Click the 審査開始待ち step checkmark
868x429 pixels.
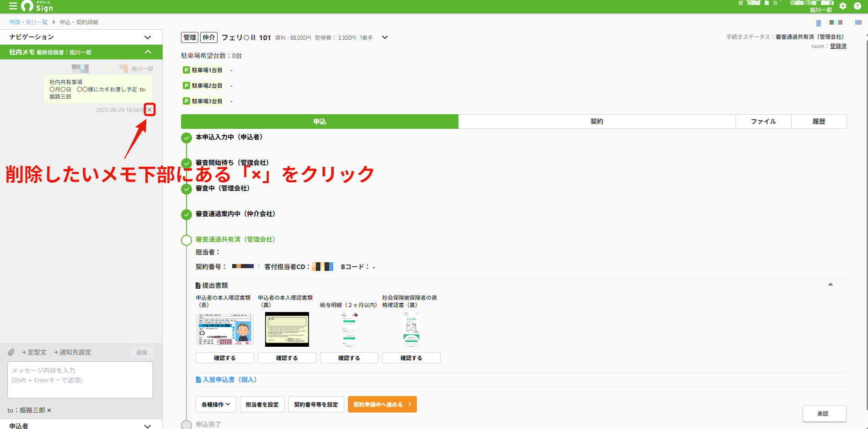(186, 164)
